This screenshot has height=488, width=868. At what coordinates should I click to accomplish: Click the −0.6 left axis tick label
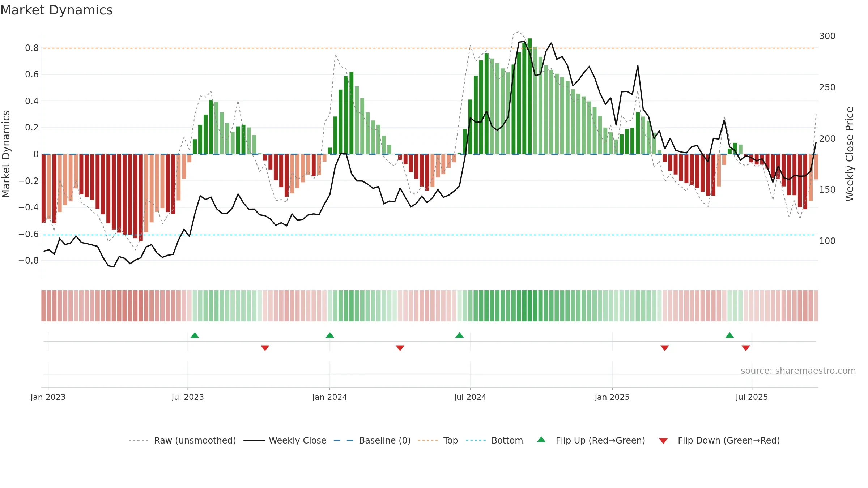tap(29, 234)
